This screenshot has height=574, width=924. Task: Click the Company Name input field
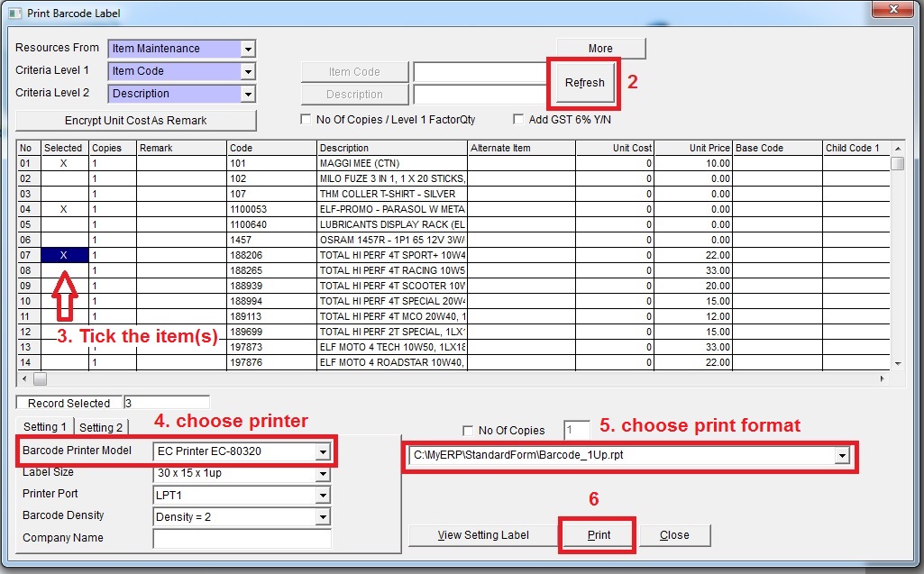(x=242, y=539)
